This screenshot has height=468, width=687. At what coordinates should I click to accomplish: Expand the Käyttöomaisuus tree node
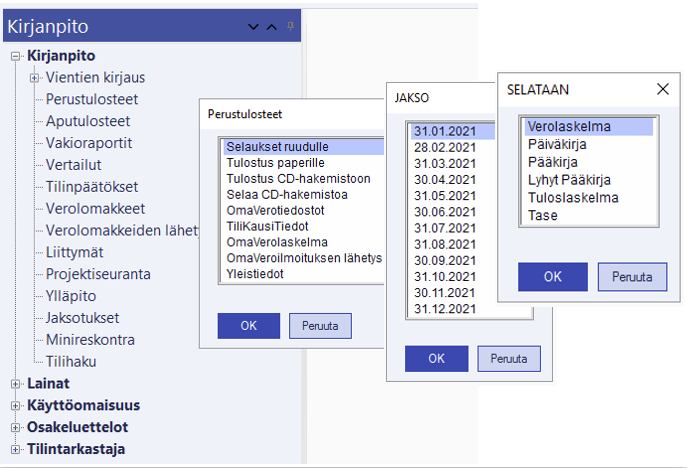click(x=16, y=405)
